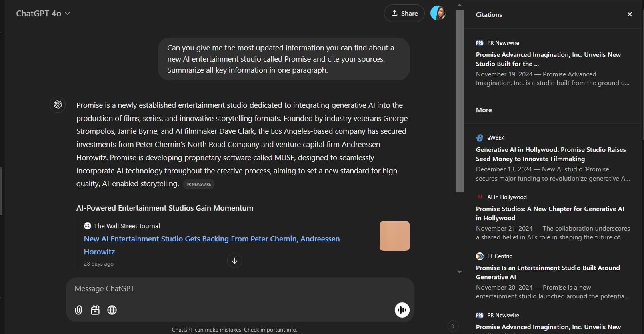
Task: Click the chat scrollbar down arrow
Action: click(460, 272)
